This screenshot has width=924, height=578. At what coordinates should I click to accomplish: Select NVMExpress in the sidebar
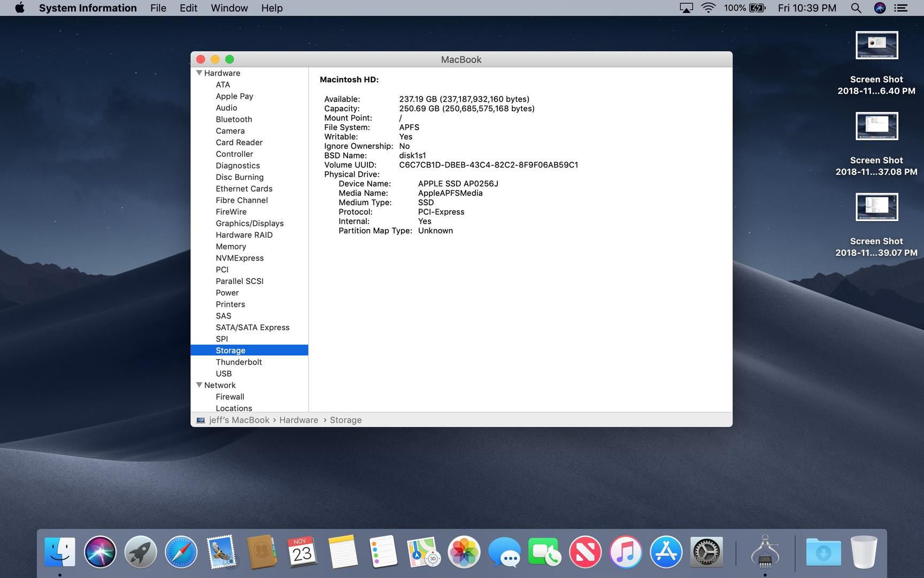click(240, 258)
